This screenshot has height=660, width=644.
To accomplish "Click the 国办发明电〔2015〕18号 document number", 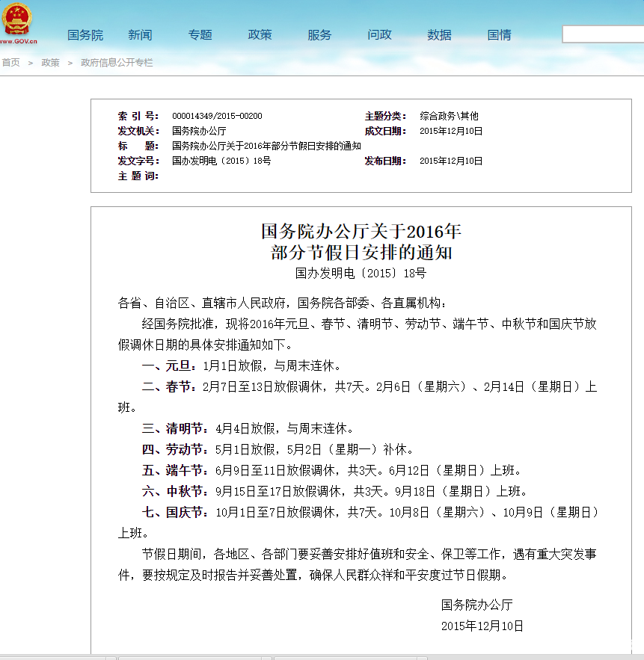I will coord(221,161).
